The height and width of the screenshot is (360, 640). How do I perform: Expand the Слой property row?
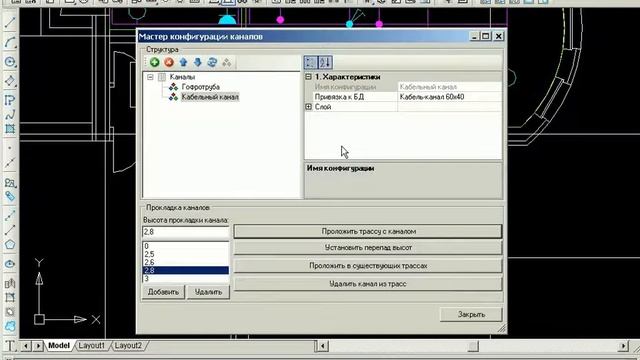pos(309,107)
